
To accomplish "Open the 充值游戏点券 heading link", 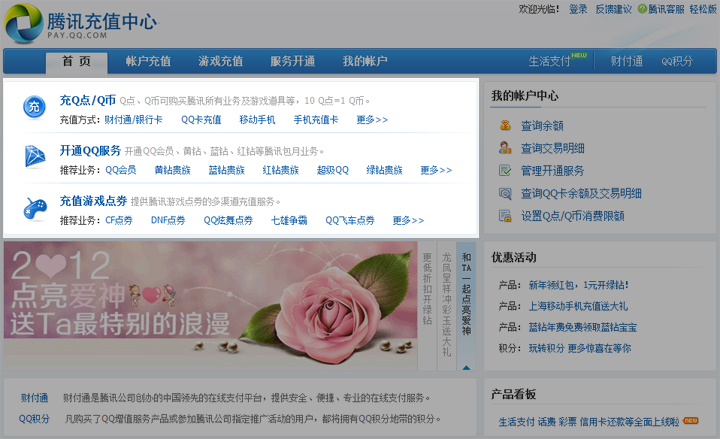I will pyautogui.click(x=93, y=201).
